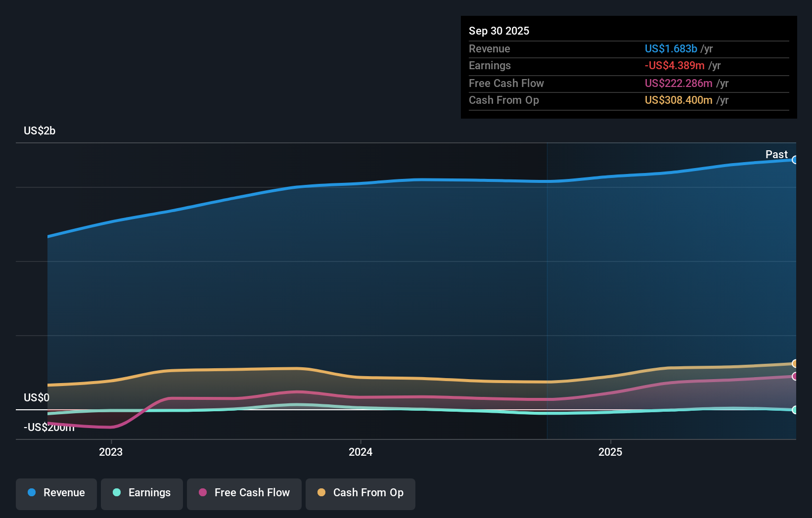Click the US$2b gridline marker
The height and width of the screenshot is (518, 812).
point(40,130)
